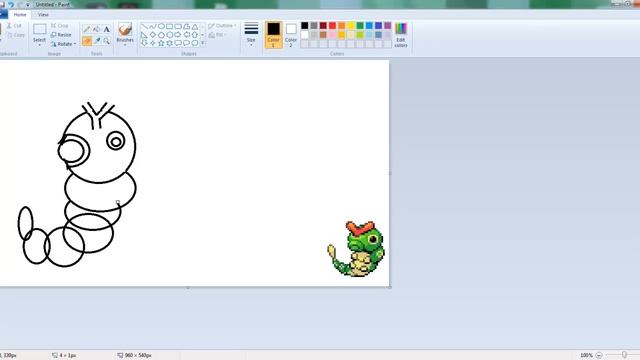Pick the purple palette swatch

pos(387,25)
